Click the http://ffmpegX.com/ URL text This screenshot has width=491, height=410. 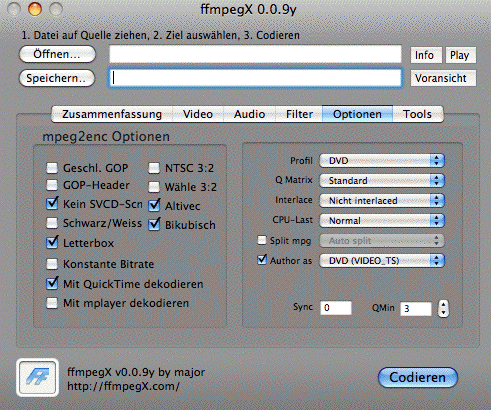pyautogui.click(x=123, y=386)
